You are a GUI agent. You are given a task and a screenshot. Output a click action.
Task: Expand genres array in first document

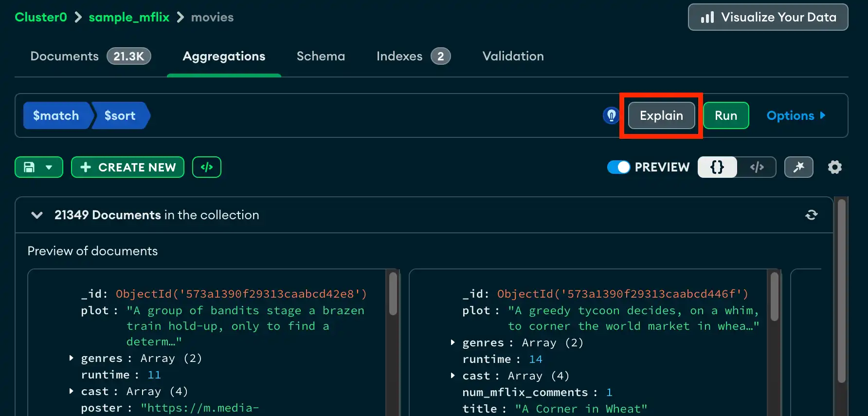pos(72,358)
